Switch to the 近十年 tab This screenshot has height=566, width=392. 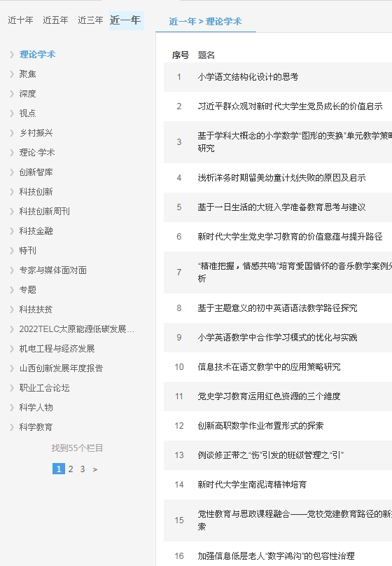(20, 20)
